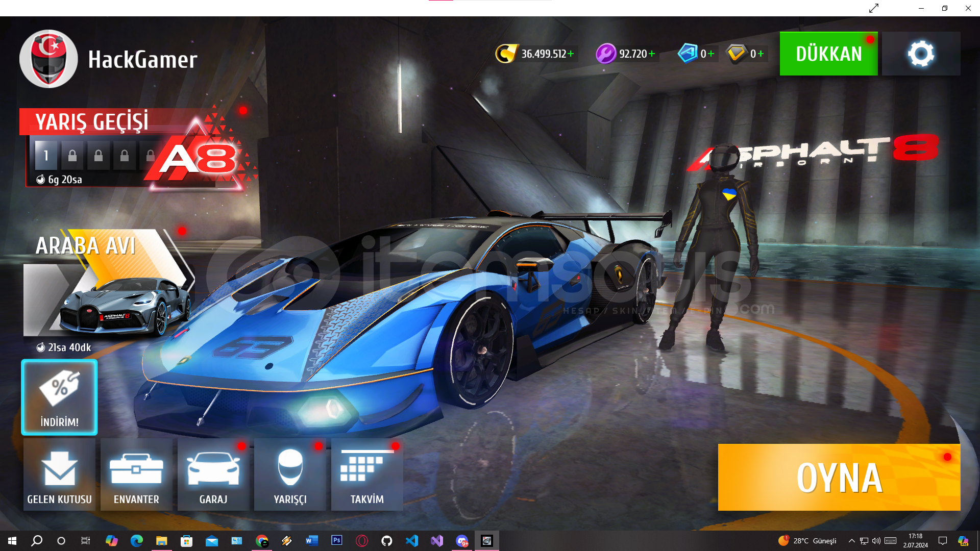Open Cortana from the taskbar
This screenshot has width=980, height=551.
61,541
